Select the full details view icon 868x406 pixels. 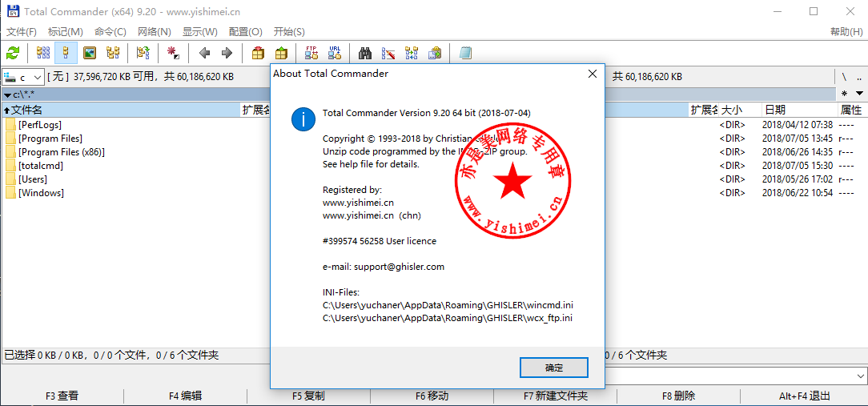[66, 53]
